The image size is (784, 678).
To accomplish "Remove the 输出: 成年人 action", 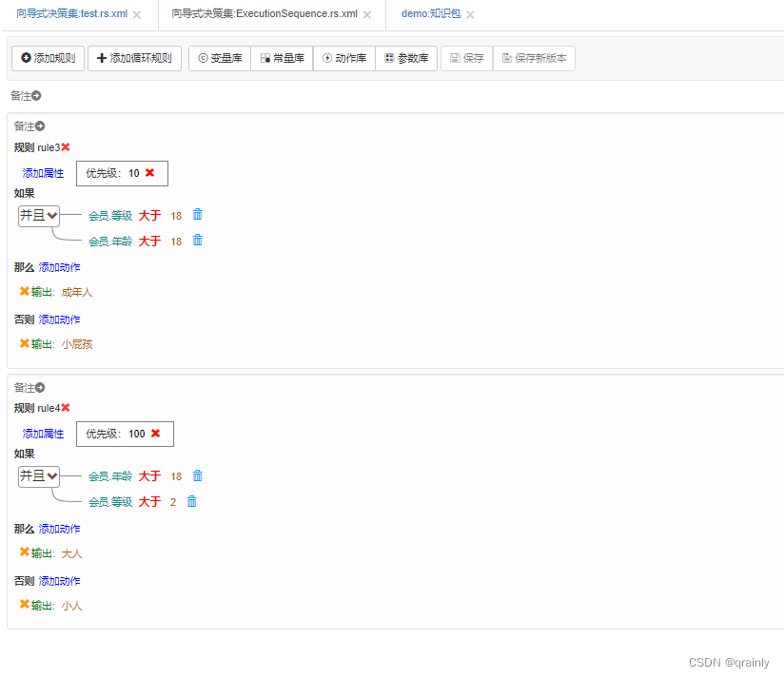I will point(24,291).
